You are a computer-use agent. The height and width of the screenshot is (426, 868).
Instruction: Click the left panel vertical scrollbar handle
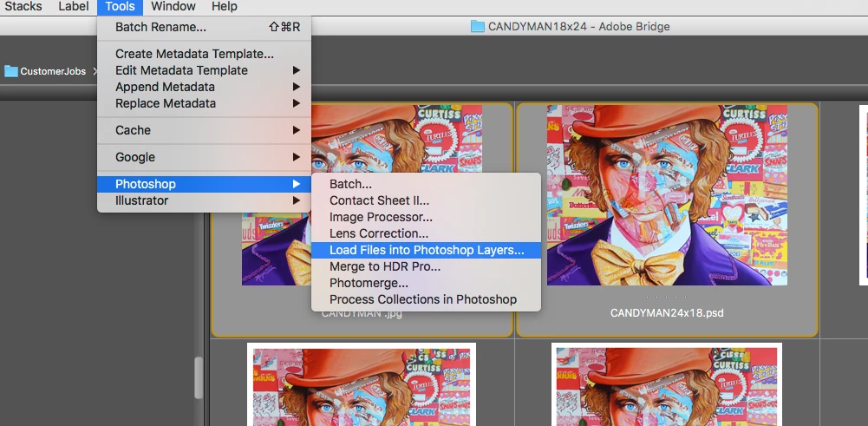pos(199,377)
